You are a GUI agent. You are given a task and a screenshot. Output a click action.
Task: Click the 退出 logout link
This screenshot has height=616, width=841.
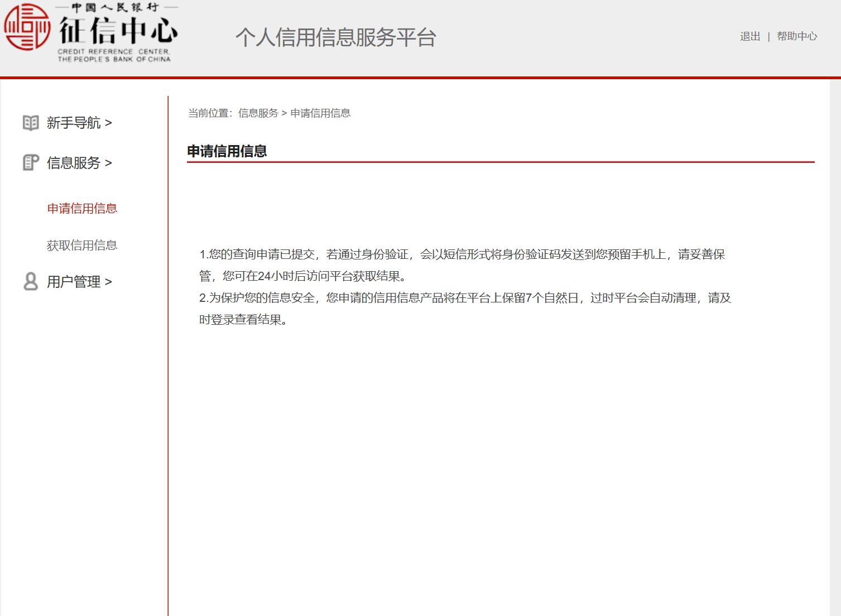[x=749, y=36]
